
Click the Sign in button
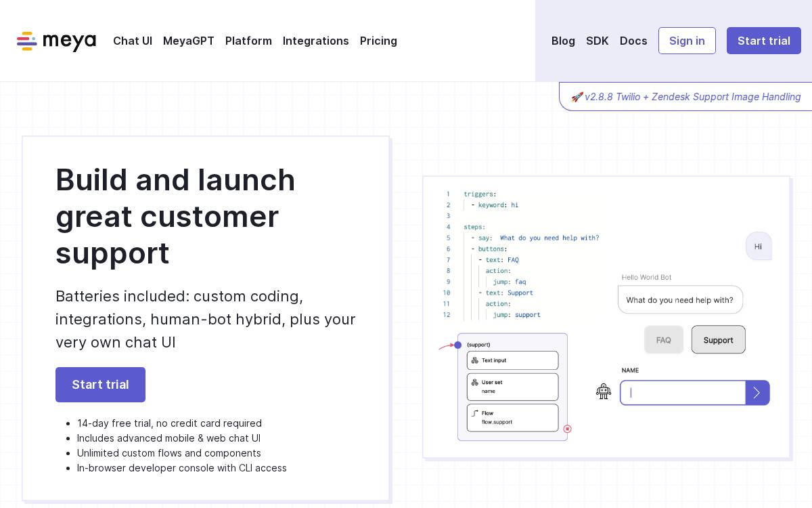687,41
